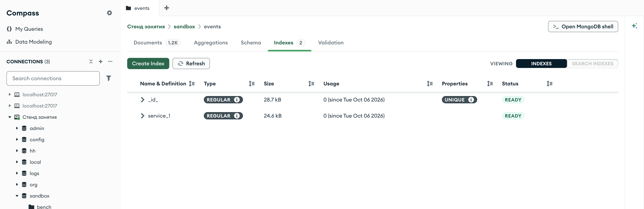
Task: Expand the service_1 index row
Action: pos(142,116)
